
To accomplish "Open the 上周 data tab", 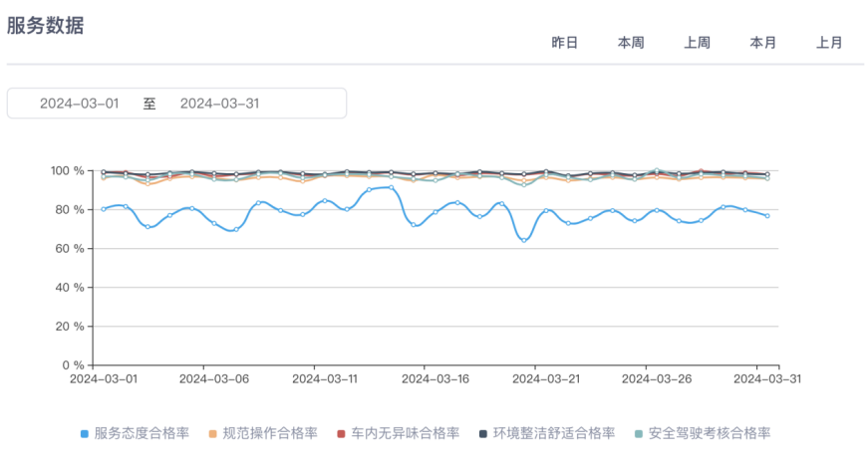I will pos(697,43).
